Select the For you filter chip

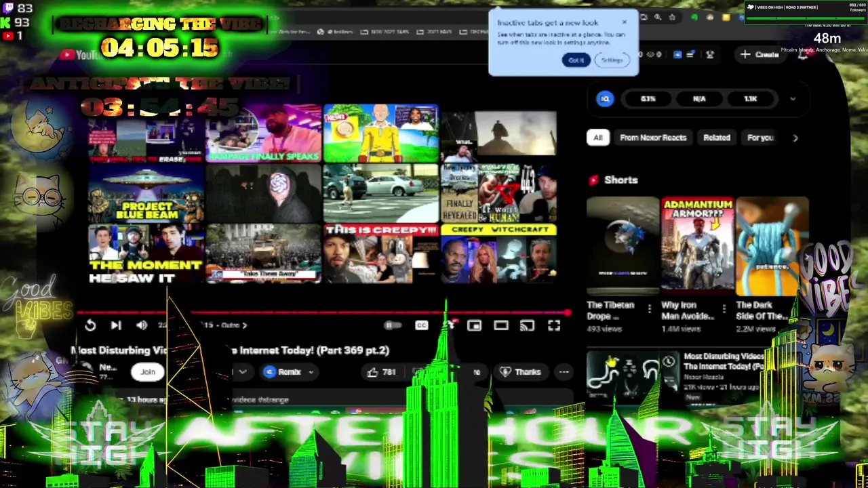pyautogui.click(x=759, y=138)
